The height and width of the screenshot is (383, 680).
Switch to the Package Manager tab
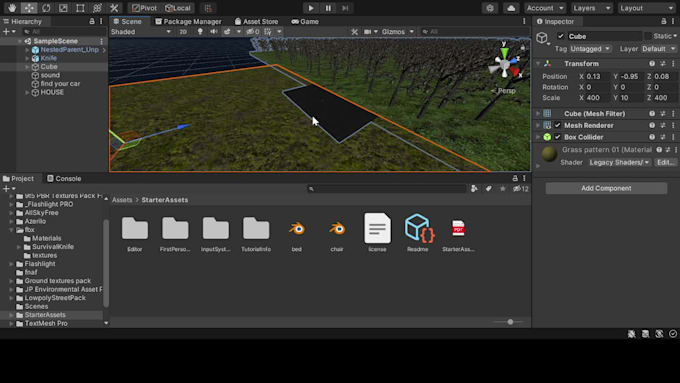click(188, 21)
